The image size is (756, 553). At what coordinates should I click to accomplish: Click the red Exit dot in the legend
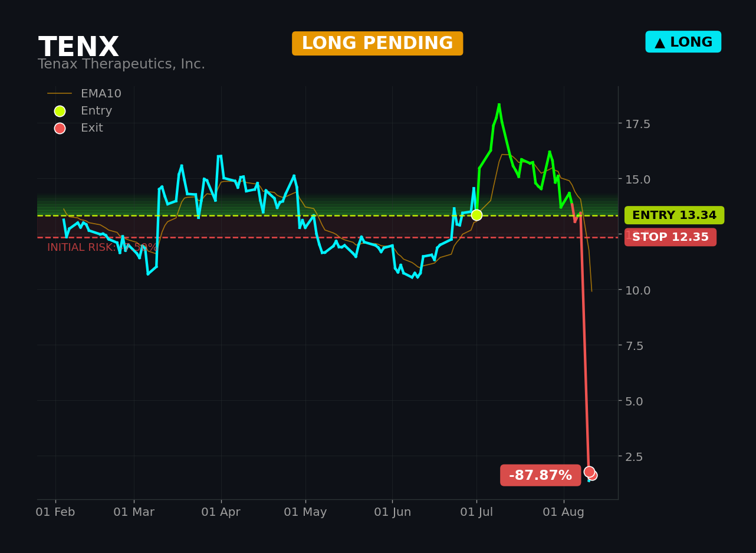pos(60,128)
